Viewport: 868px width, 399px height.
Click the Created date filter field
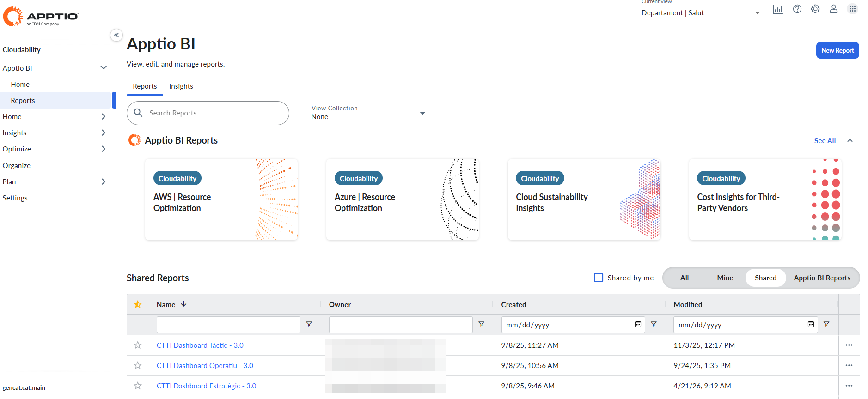573,325
